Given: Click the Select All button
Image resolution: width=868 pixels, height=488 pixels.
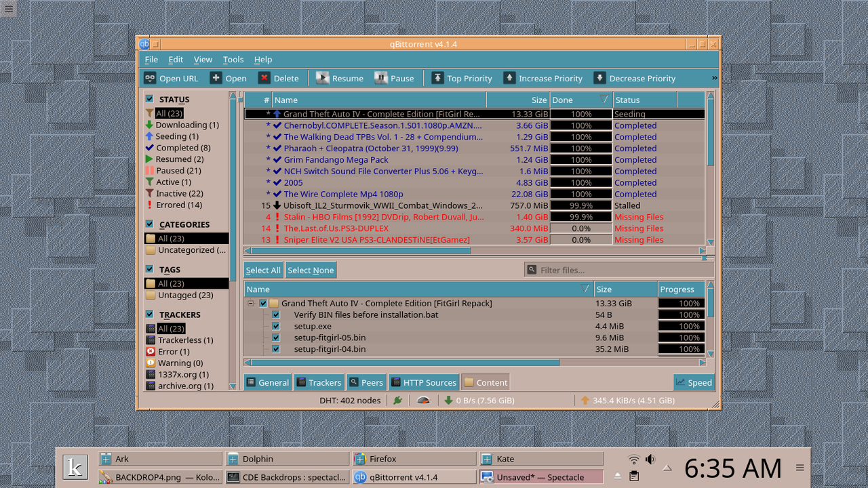Looking at the screenshot, I should 263,269.
